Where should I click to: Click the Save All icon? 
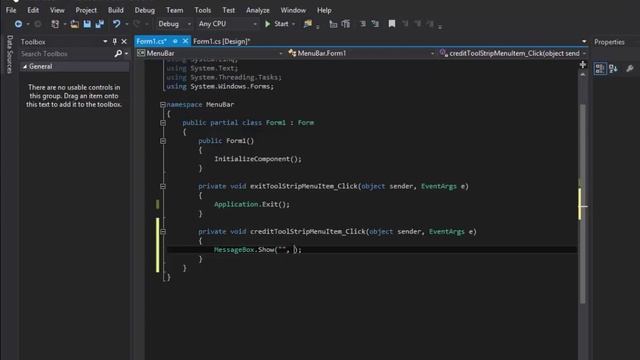point(100,24)
